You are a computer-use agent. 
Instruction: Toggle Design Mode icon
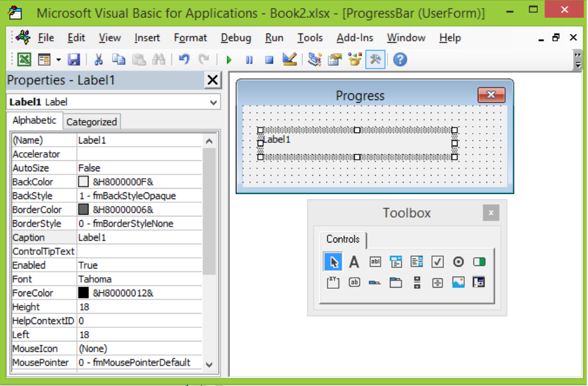290,59
